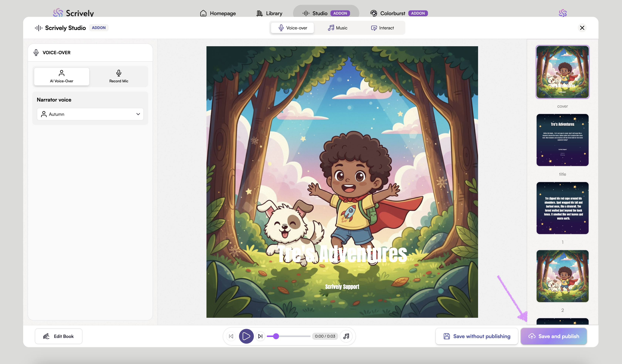Viewport: 622px width, 364px height.
Task: Close the Scrively Studio dialog
Action: pos(582,28)
